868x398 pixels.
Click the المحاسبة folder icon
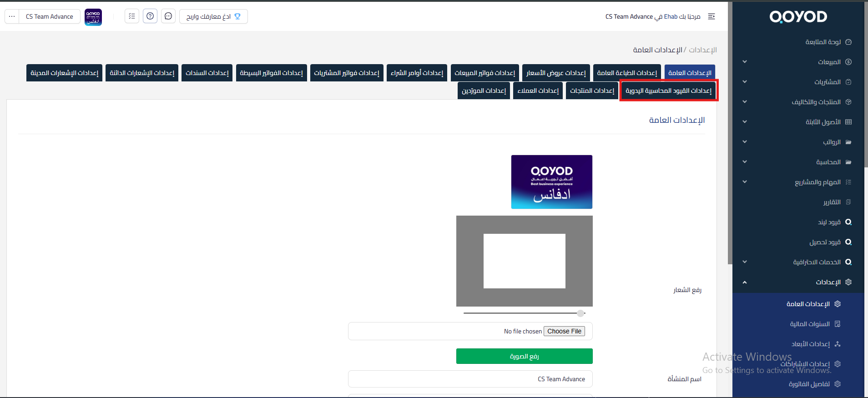point(848,162)
